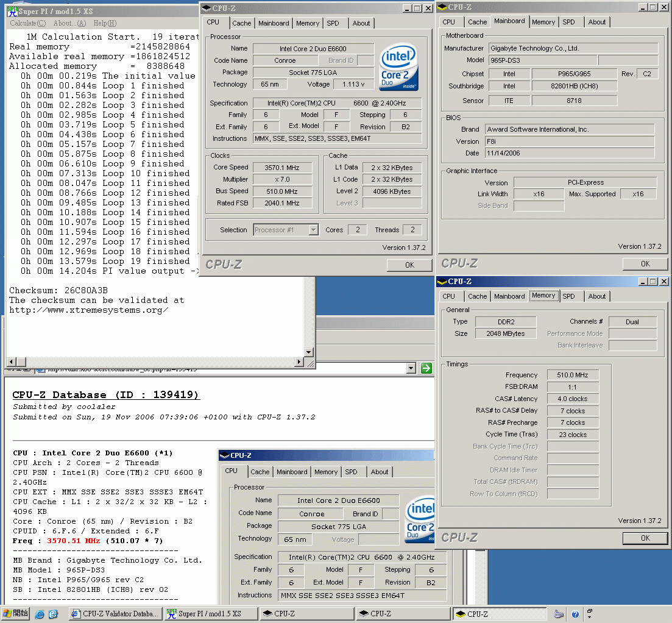Viewport: 672px width, 623px height.
Task: Click the CAS# Latency value '4.0 clocks'
Action: pos(573,399)
